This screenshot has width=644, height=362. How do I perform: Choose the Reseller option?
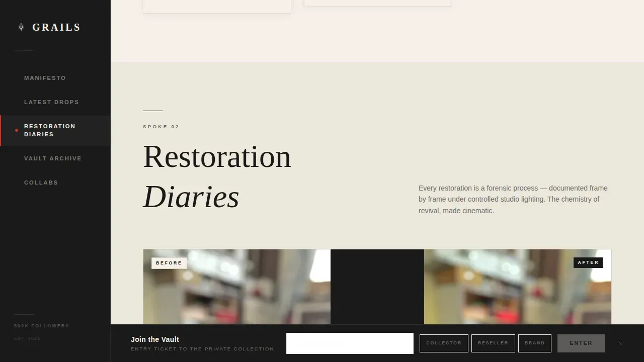(x=493, y=343)
